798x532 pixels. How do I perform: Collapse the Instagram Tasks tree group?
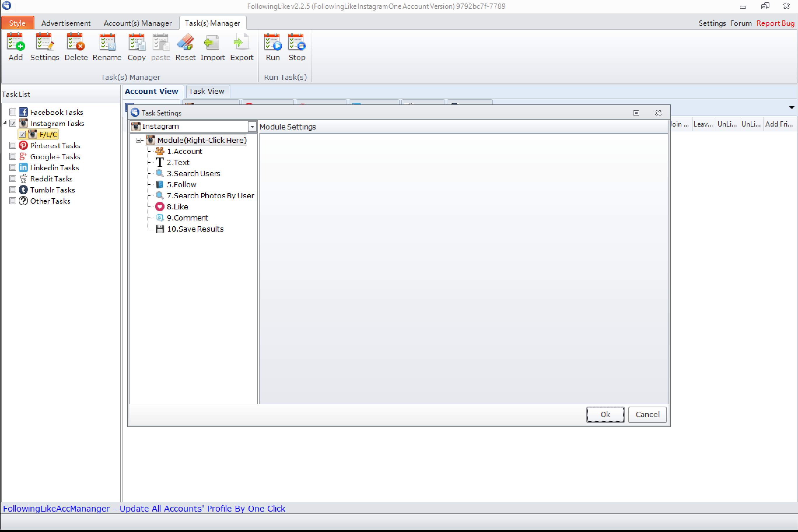click(5, 123)
